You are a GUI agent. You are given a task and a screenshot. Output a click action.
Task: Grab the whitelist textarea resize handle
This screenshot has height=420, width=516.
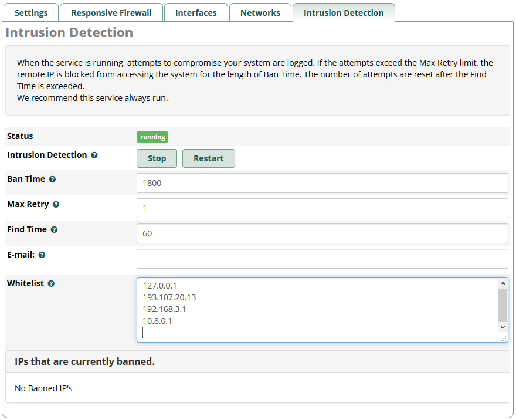pyautogui.click(x=504, y=338)
